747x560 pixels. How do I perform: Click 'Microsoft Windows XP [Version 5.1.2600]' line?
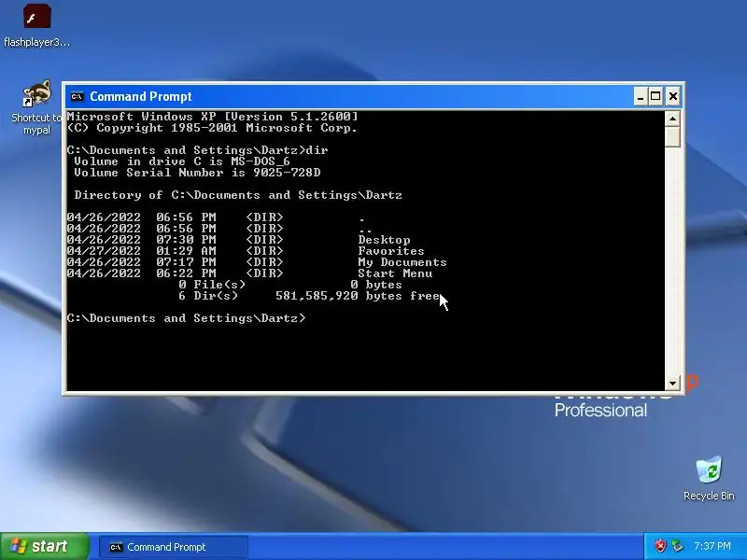(x=212, y=117)
